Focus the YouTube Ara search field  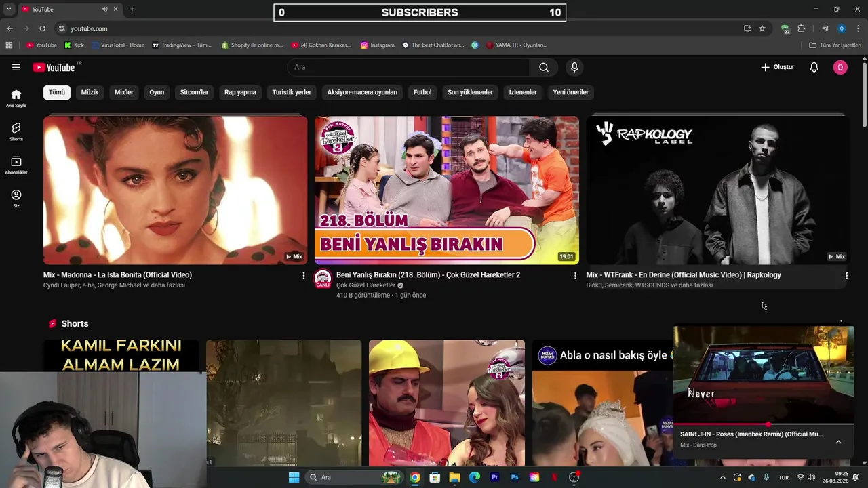pos(409,67)
